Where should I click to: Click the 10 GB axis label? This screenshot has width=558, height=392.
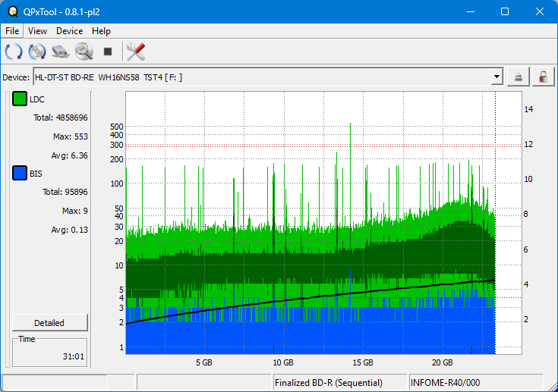pos(283,362)
